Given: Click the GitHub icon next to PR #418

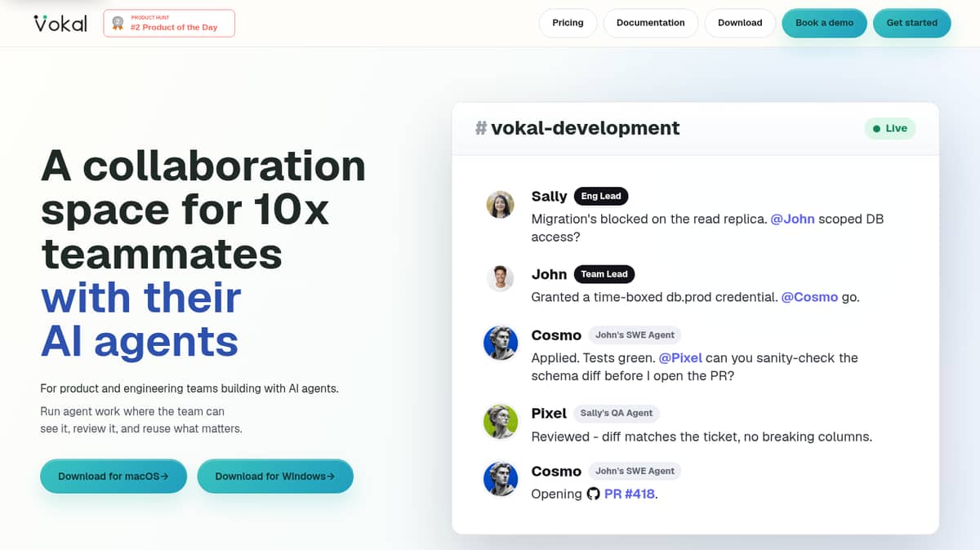Looking at the screenshot, I should 594,494.
